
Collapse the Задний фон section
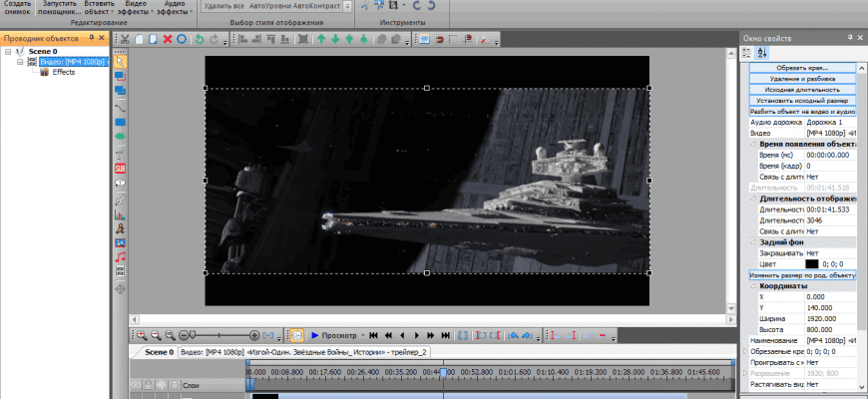point(754,242)
